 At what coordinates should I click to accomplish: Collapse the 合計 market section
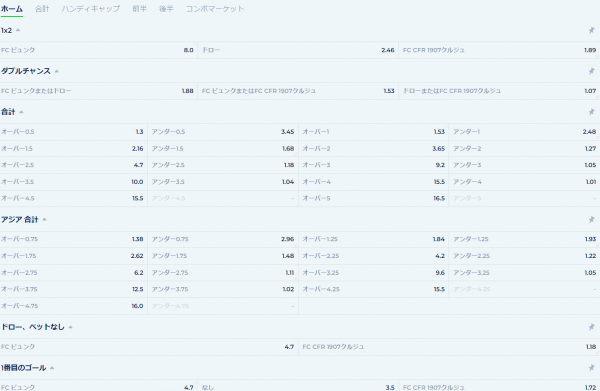(21, 112)
